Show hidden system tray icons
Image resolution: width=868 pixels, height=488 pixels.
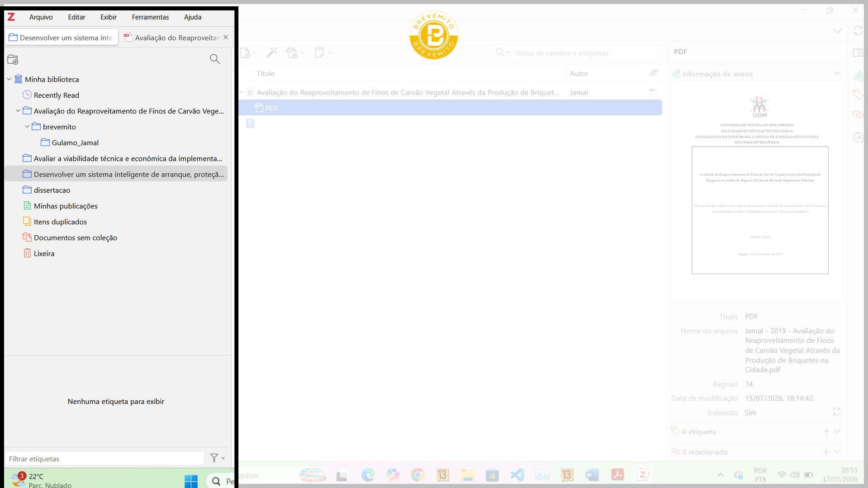click(x=721, y=475)
